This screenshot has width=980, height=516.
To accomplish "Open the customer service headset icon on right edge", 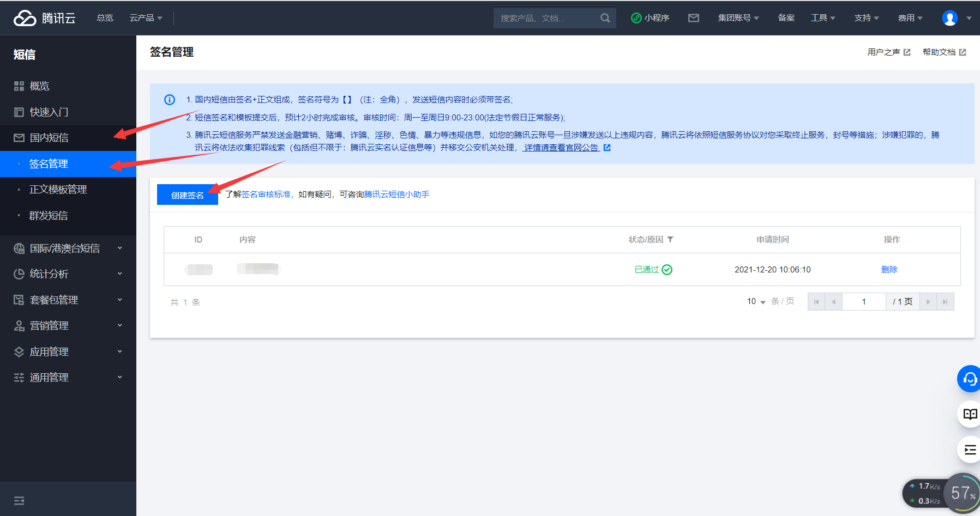I will 970,378.
